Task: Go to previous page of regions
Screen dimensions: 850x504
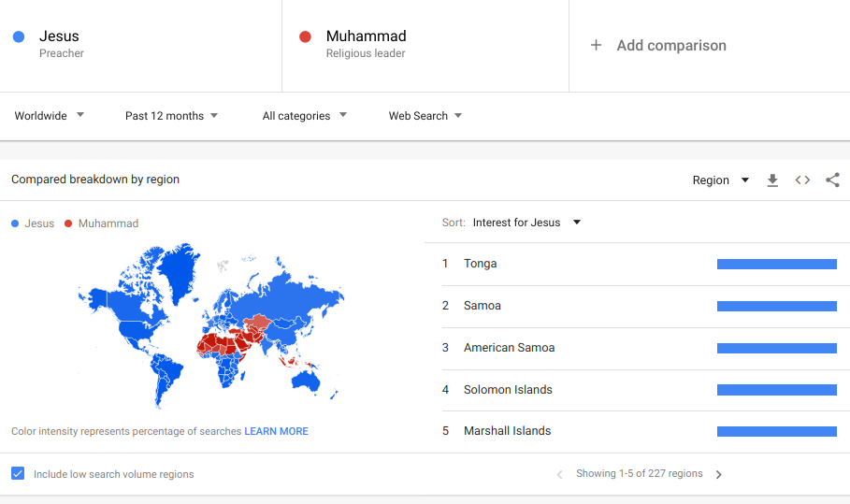Action: tap(559, 475)
